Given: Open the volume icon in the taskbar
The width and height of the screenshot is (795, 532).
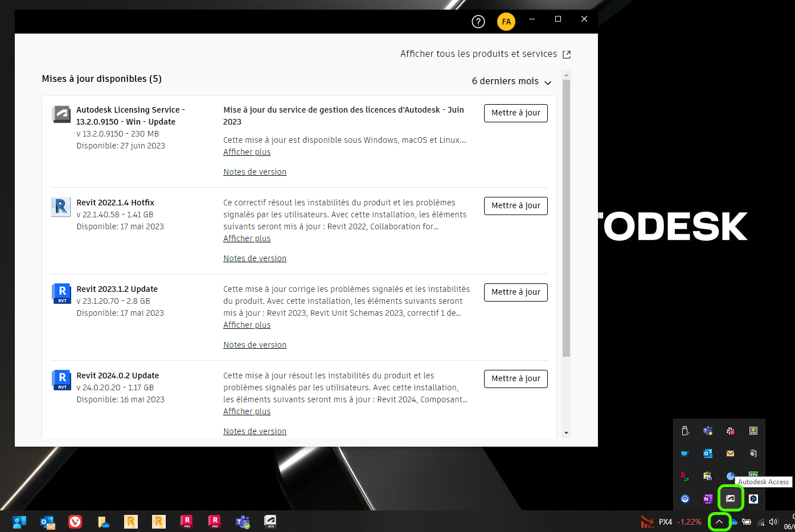Looking at the screenshot, I should coord(773,522).
